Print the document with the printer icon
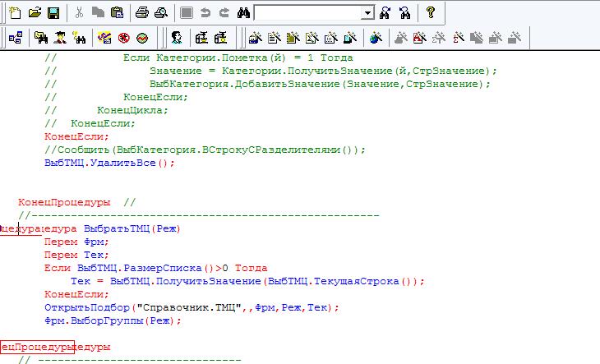Viewport: 600px width, 364px height. (141, 12)
